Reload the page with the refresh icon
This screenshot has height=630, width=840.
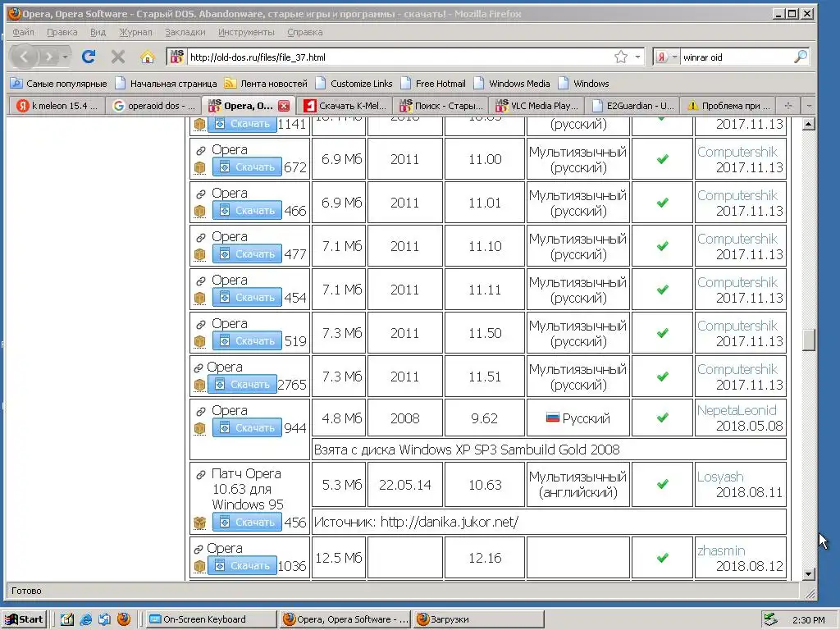[89, 57]
